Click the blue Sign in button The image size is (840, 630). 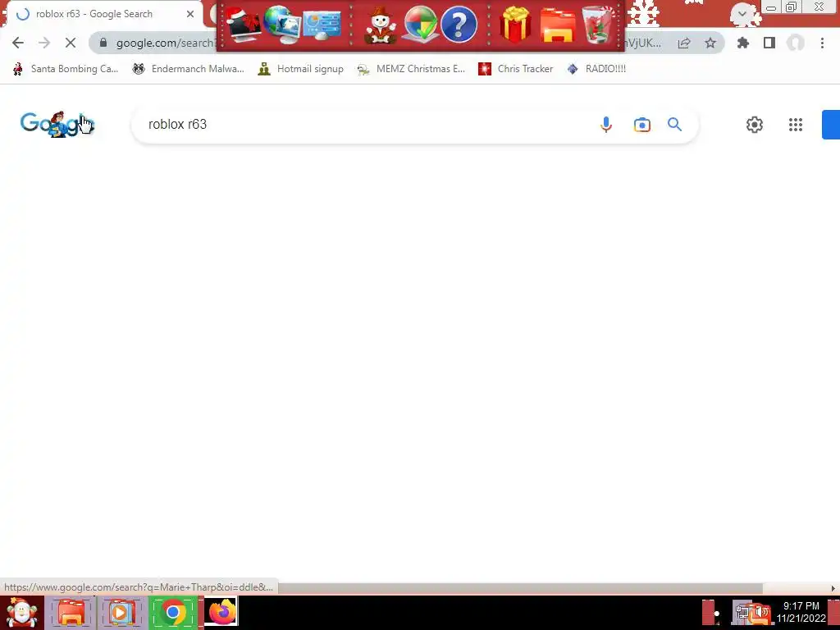pos(831,125)
